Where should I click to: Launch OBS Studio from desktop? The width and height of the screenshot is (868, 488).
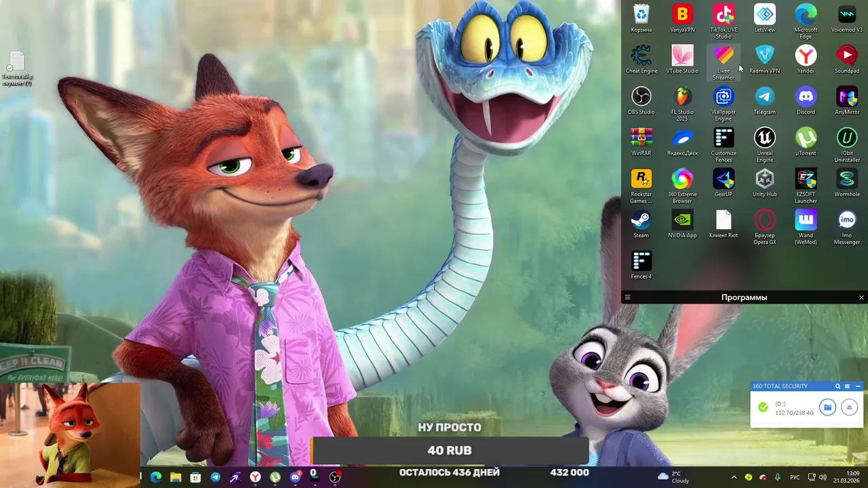(641, 101)
